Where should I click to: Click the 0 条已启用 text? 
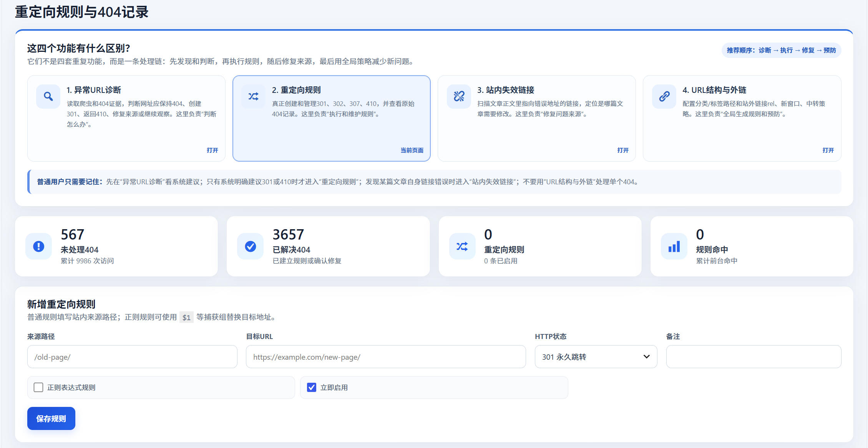point(501,261)
